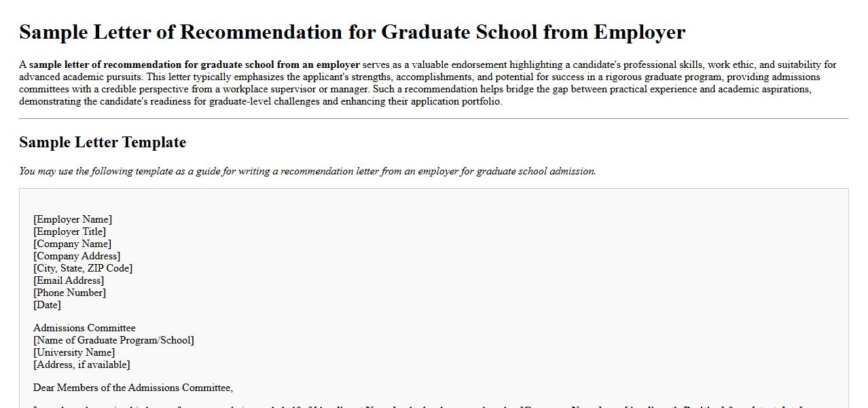Click the [Date] placeholder
Viewport: 868px width, 408px height.
(47, 305)
